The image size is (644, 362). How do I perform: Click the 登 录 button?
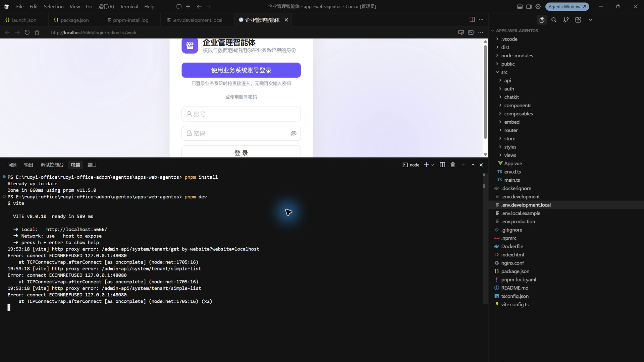241,152
